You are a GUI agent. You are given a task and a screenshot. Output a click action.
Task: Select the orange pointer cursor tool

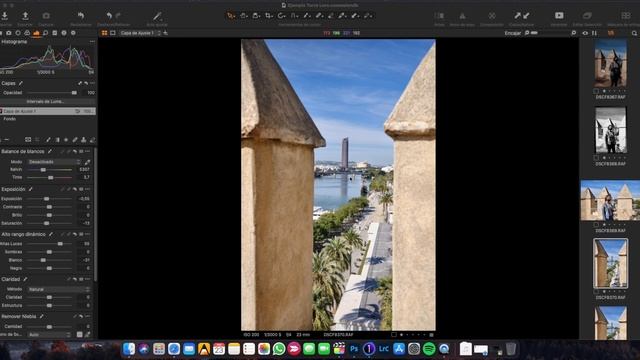point(231,16)
